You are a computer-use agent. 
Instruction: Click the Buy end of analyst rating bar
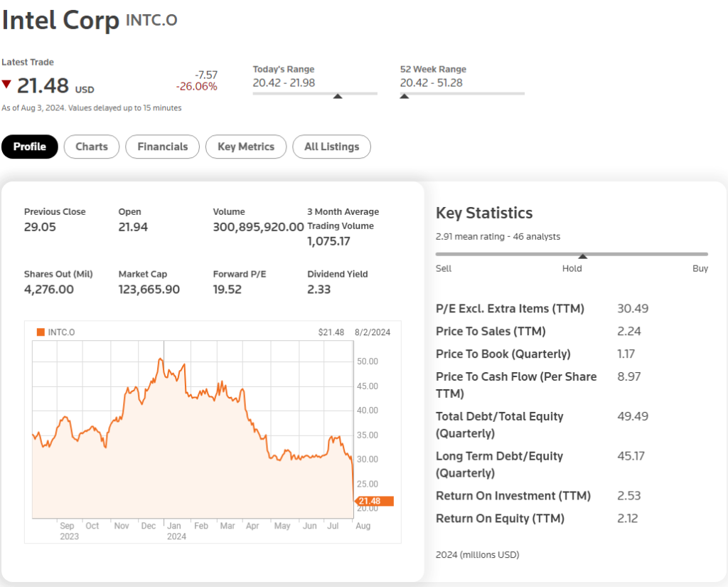tap(700, 268)
